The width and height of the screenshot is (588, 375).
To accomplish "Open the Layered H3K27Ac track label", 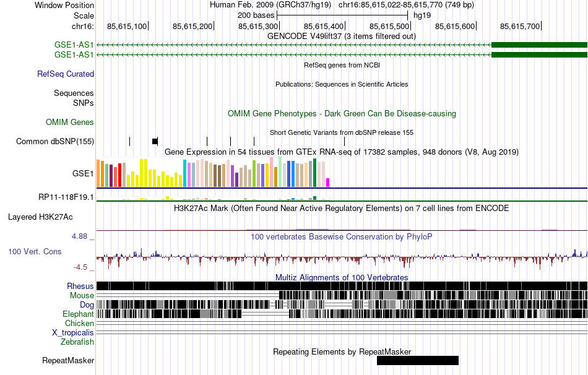I will point(40,217).
